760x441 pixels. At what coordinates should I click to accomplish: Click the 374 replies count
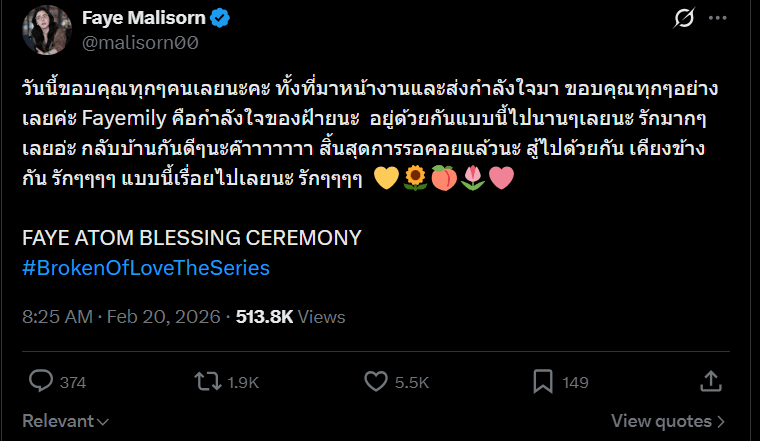point(73,382)
